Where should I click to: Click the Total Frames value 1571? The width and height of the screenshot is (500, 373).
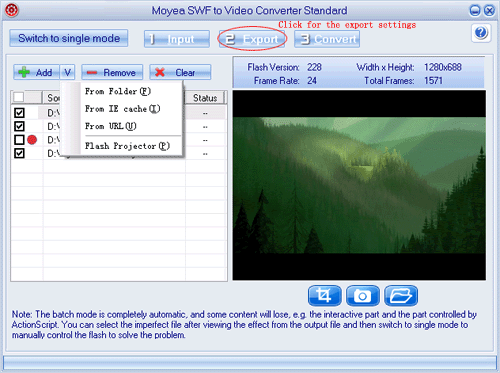coord(433,81)
